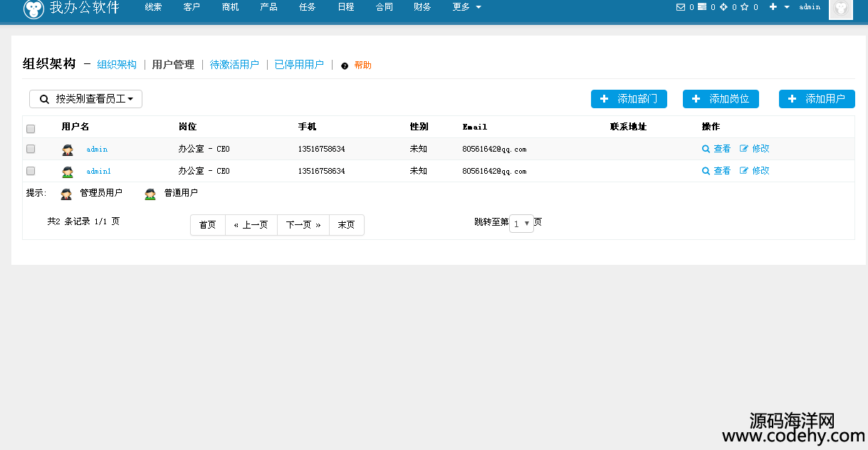Click the 性别 column header
The image size is (868, 450).
tap(419, 127)
